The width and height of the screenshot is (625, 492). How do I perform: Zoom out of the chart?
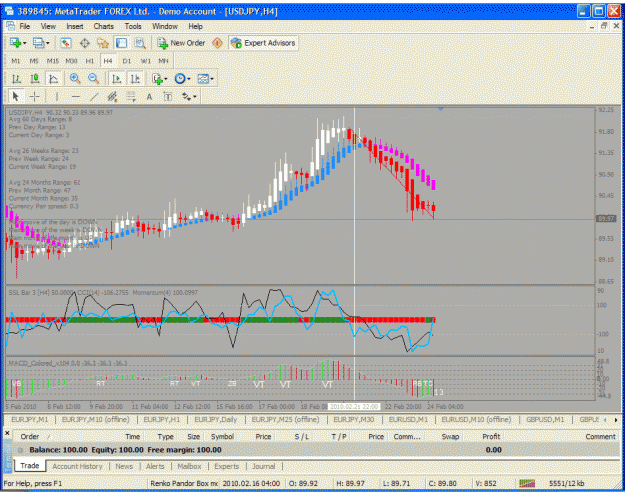coord(94,79)
